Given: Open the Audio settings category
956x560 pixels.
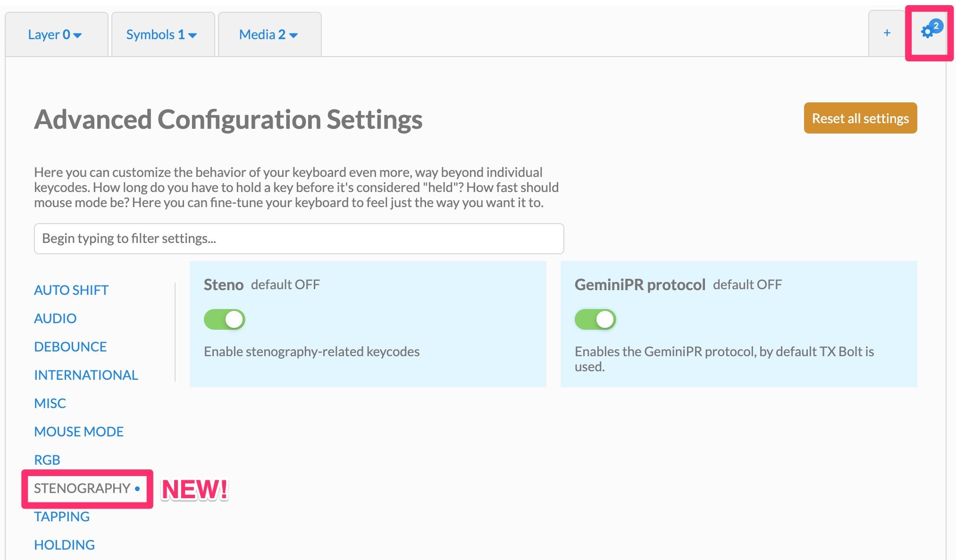Looking at the screenshot, I should point(55,318).
